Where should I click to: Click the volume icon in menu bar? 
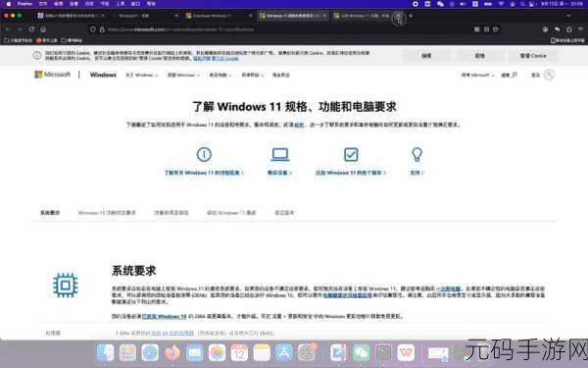pos(464,4)
